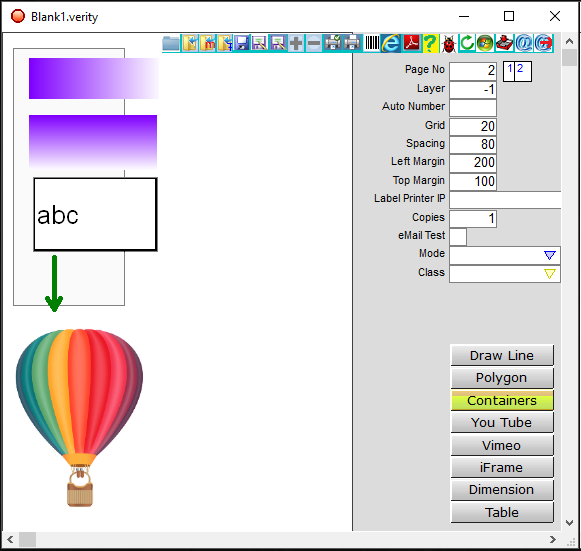Click the printer with green checkmark icon
This screenshot has height=551, width=581.
332,43
